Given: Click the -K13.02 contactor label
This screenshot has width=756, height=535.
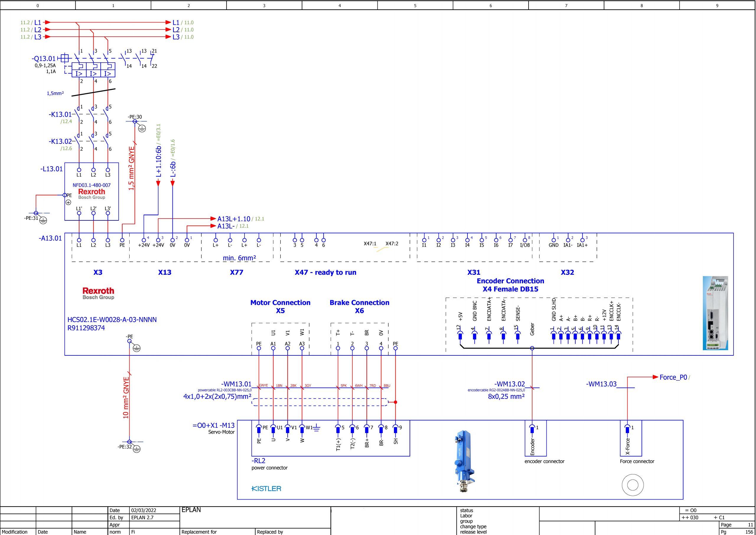Looking at the screenshot, I should (x=60, y=142).
